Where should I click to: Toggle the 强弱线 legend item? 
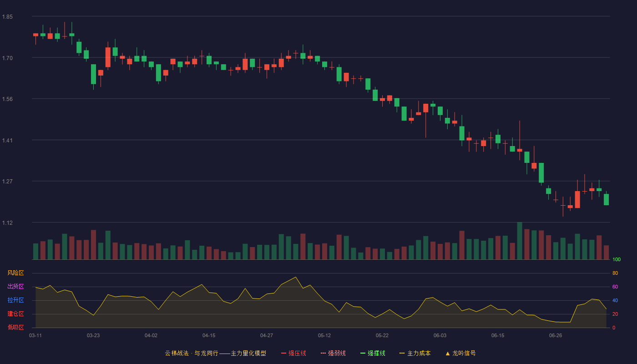[x=333, y=353]
